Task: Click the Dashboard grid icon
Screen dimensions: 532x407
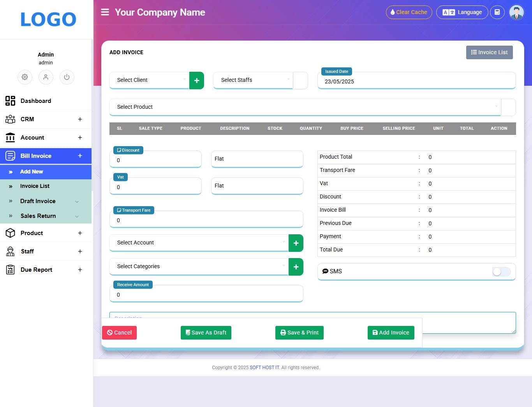Action: 10,101
